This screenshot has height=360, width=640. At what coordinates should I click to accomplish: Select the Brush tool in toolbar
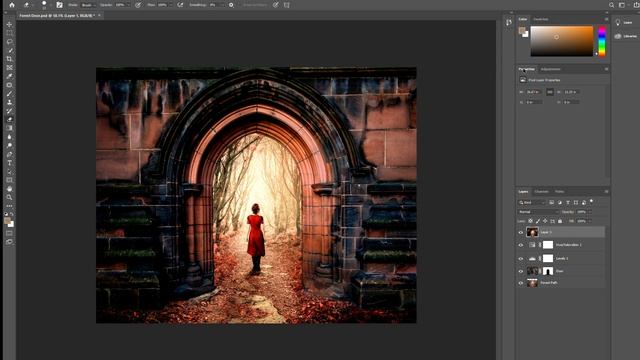(x=9, y=93)
